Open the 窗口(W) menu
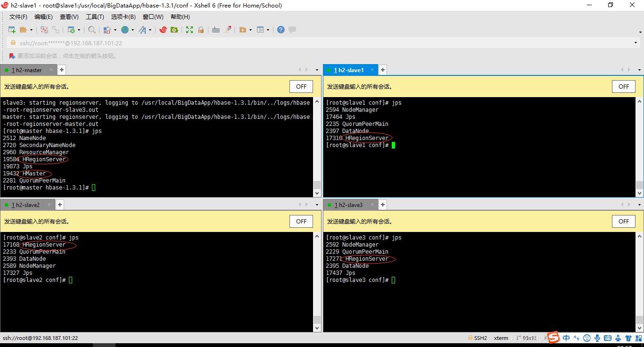Screen dimensions: 644x347 [153, 17]
